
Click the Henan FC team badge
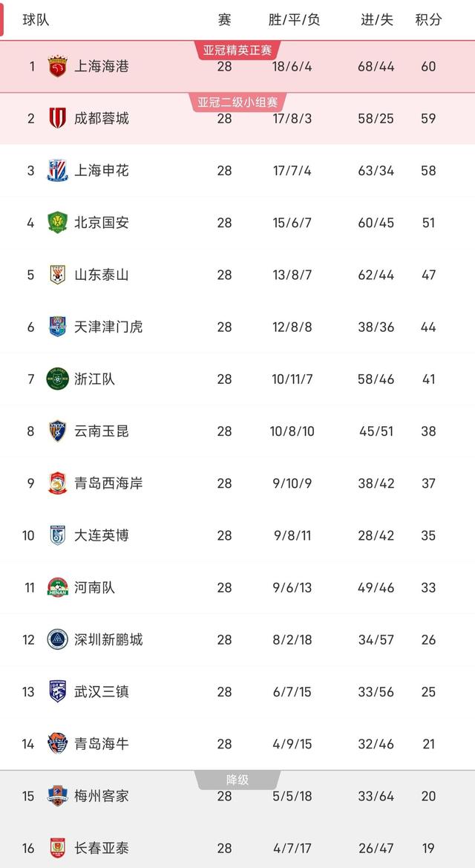tap(58, 587)
